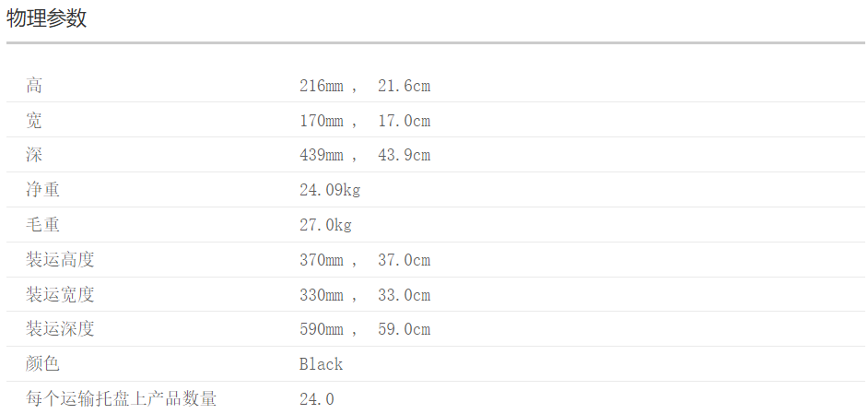
Task: Select the 装运高度 row label
Action: coord(60,260)
